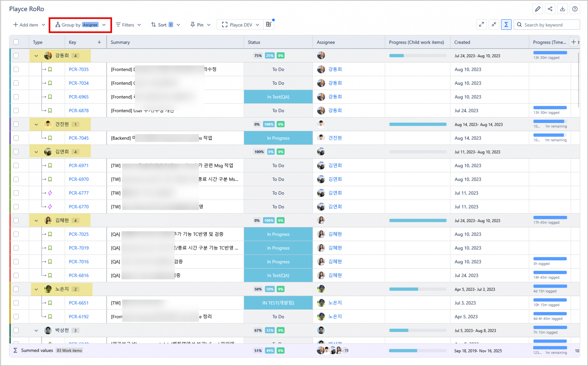Open the help question mark icon

(575, 9)
